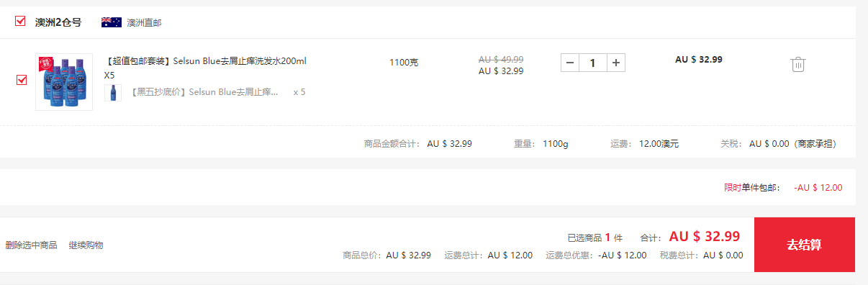This screenshot has height=285, width=868.
Task: Uncheck the Selsun Blue item checkbox
Action: pos(22,80)
